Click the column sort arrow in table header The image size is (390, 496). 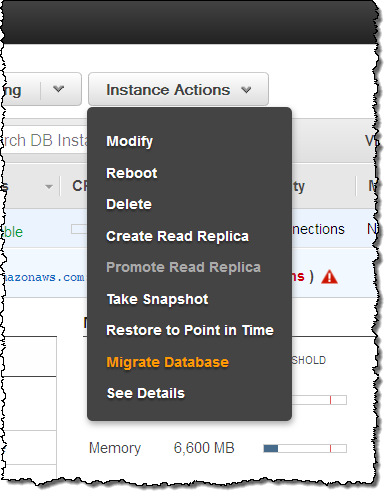point(49,187)
